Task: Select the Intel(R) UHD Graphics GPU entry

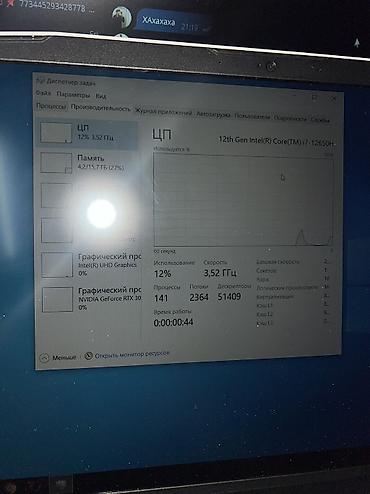Action: tap(90, 265)
